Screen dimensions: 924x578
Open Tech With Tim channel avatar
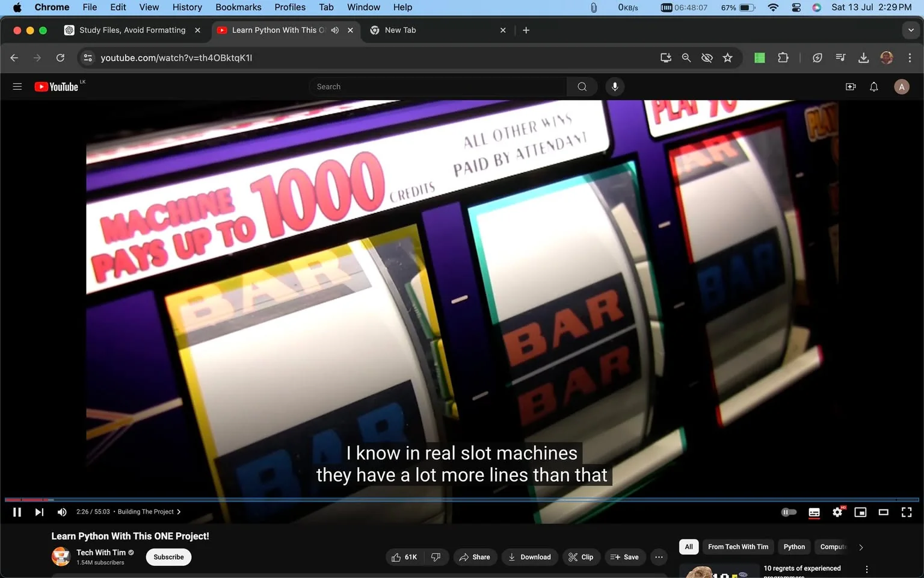pyautogui.click(x=61, y=556)
